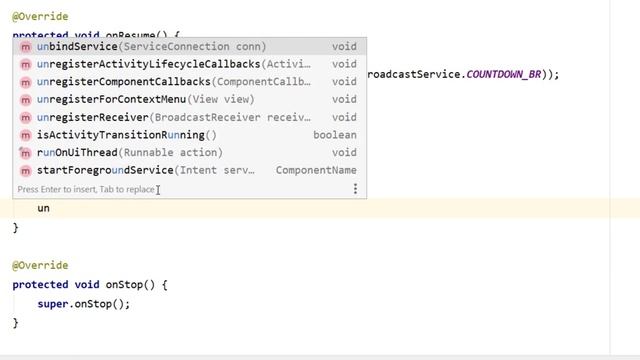640x360 pixels.
Task: Click method icon beside unbindService
Action: [x=26, y=47]
